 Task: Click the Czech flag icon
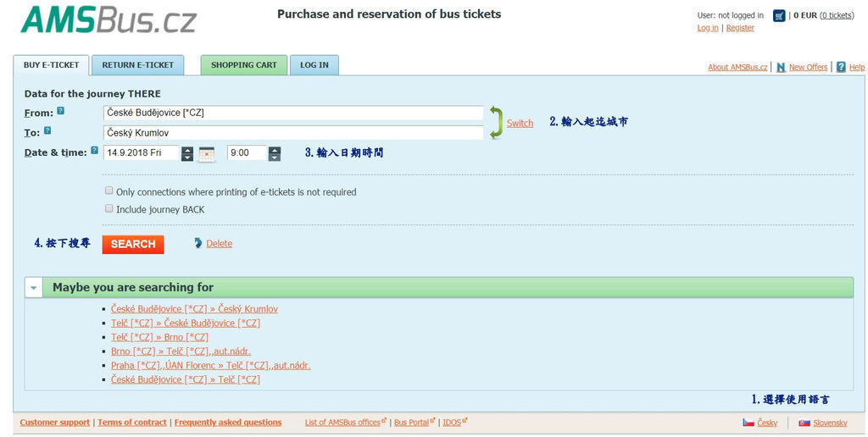748,423
